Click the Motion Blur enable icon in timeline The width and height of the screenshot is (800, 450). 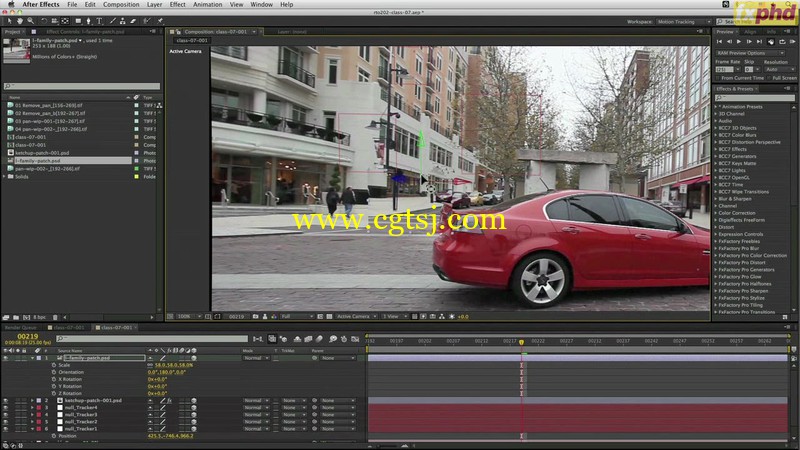(x=319, y=339)
